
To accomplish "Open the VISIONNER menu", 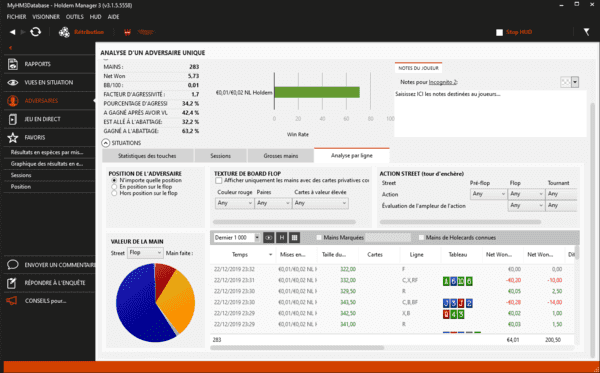I will 46,17.
